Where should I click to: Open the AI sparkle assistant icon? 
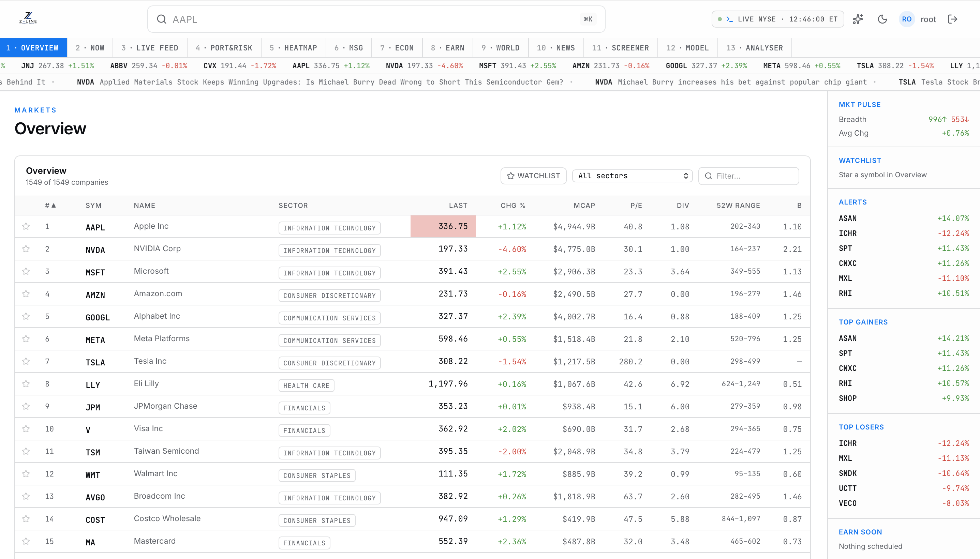point(858,19)
